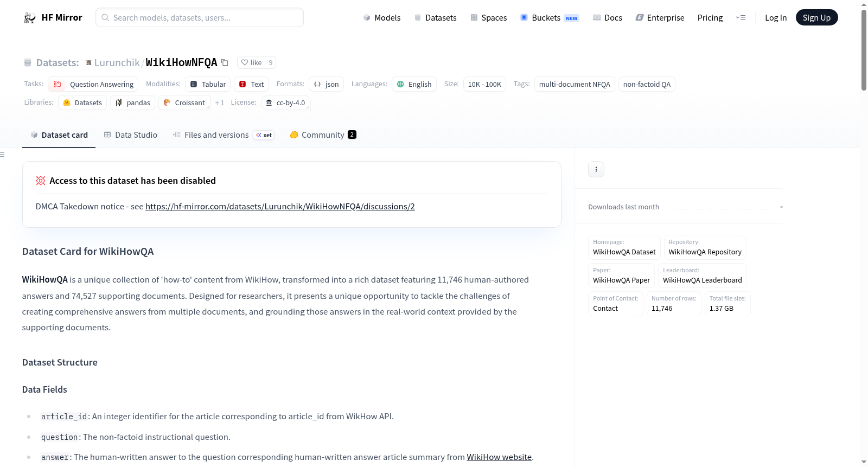Click the WikiHowNFQA dataset title
The width and height of the screenshot is (868, 467).
(x=182, y=62)
